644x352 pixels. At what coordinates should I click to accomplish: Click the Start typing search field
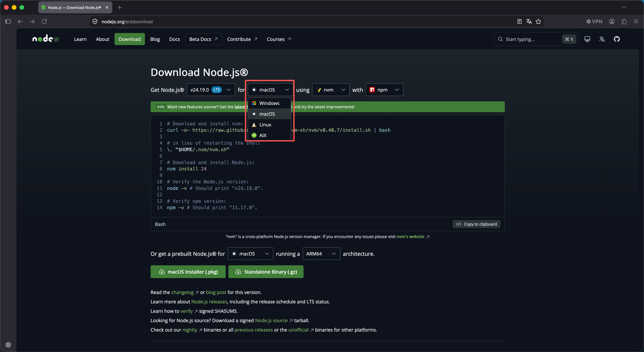click(536, 39)
